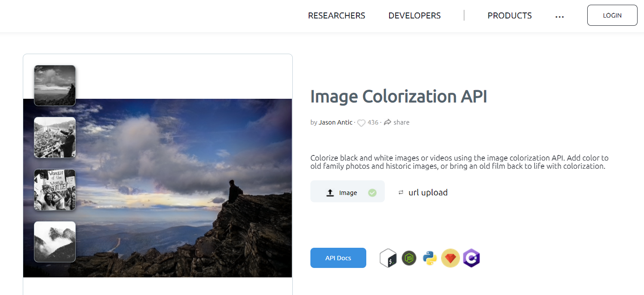Select the Shell code example icon
The image size is (644, 295).
(x=388, y=258)
